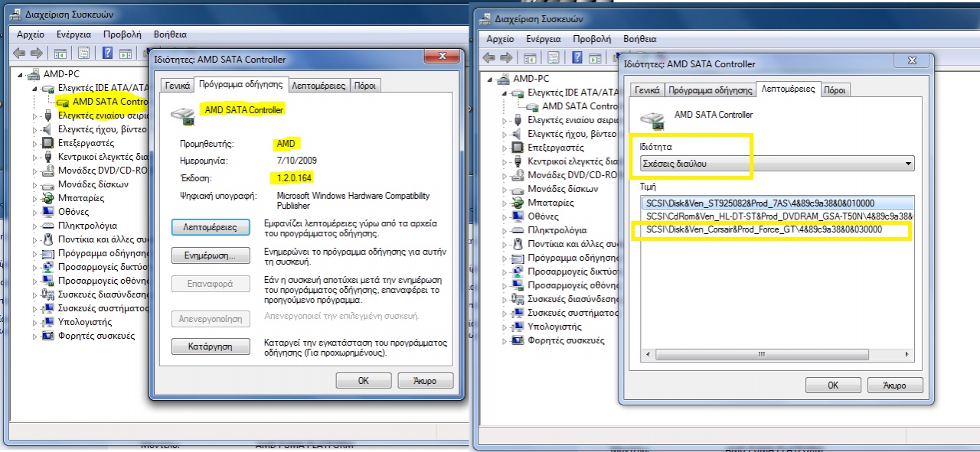This screenshot has width=980, height=452.
Task: Select Μπαταρίες node in right window tree
Action: click(x=550, y=203)
